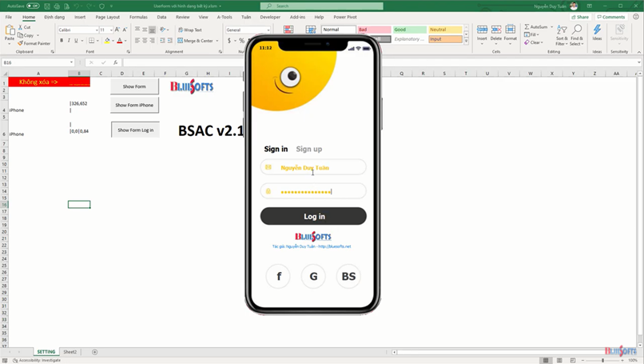Click the Accounting dollar format icon
This screenshot has height=364, width=644.
[x=229, y=41]
